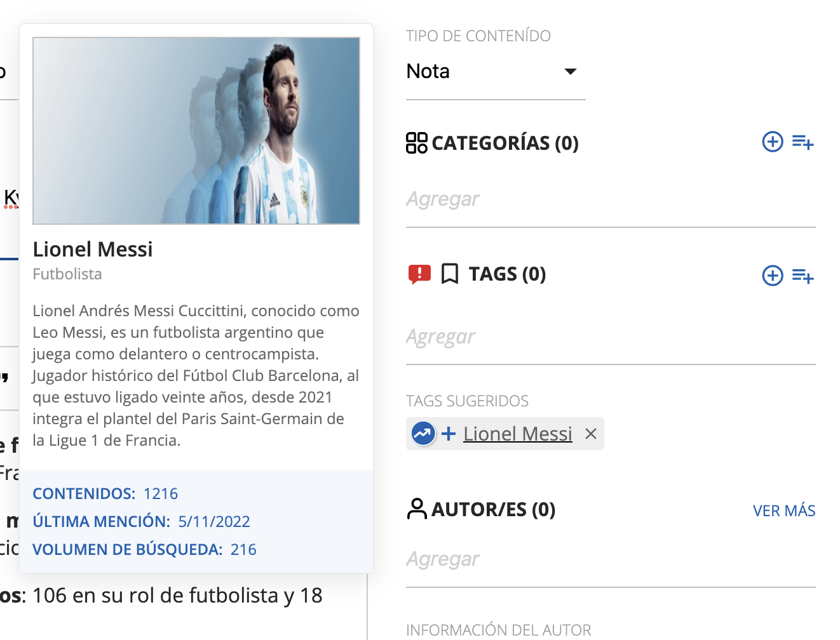Add suggested tag with the plus icon
The image size is (840, 640).
coord(449,434)
